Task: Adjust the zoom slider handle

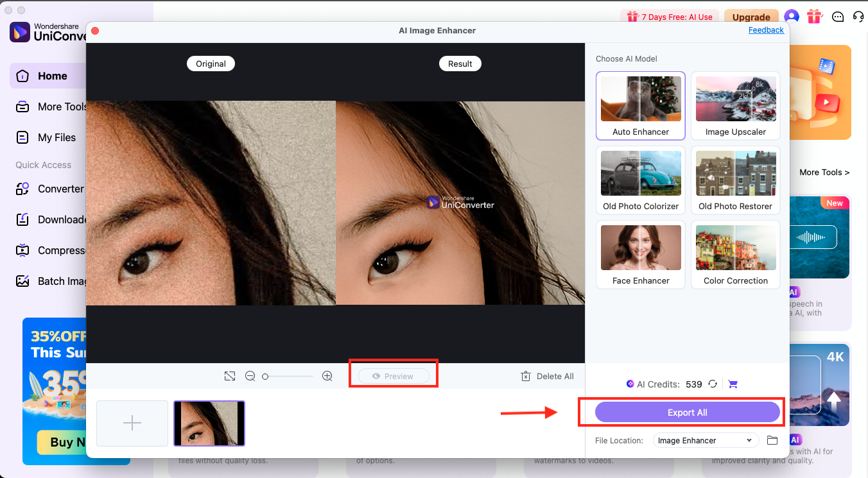Action: click(x=265, y=377)
